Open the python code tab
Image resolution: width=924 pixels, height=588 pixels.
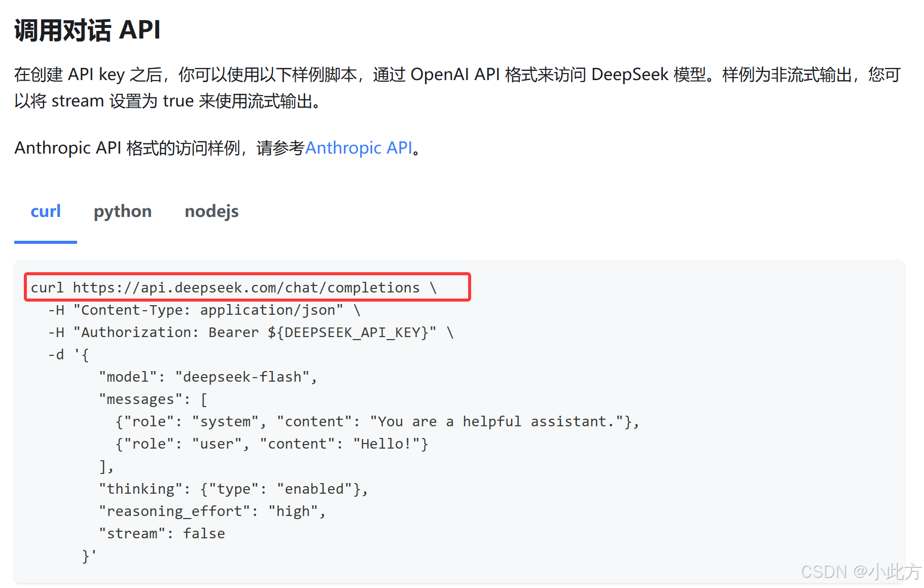[x=123, y=211]
